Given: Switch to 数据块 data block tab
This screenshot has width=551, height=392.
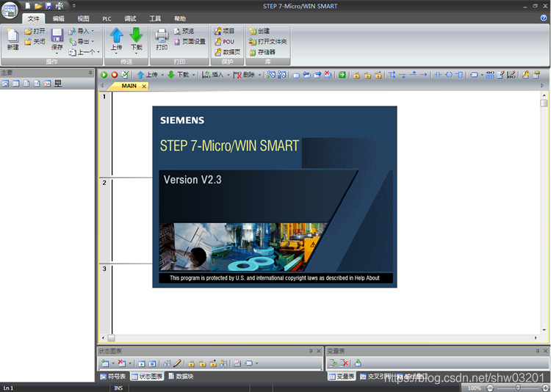Looking at the screenshot, I should (x=181, y=377).
